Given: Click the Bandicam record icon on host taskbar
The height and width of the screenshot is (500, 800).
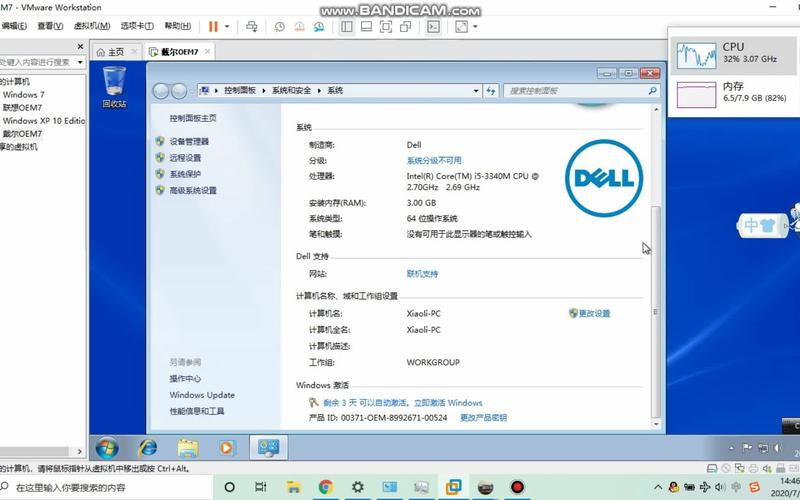Looking at the screenshot, I should coord(517,487).
